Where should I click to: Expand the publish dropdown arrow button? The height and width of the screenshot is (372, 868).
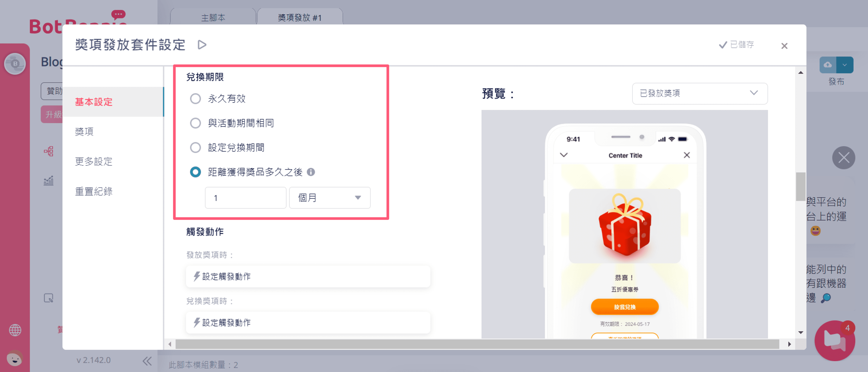(845, 65)
